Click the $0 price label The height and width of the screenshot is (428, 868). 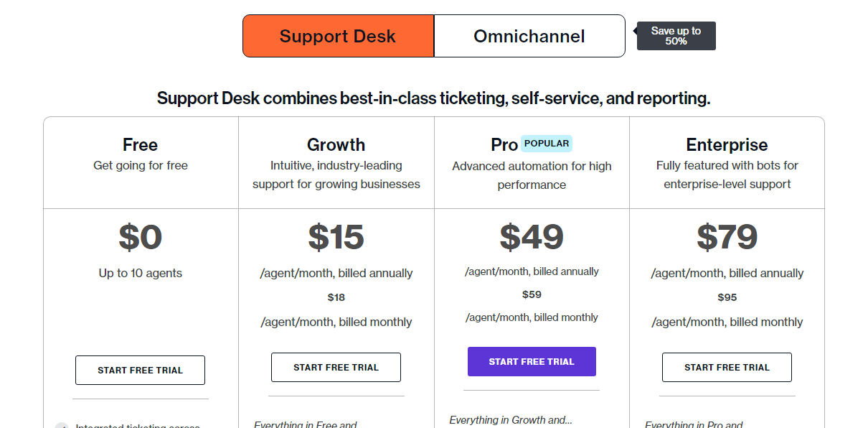(x=140, y=238)
